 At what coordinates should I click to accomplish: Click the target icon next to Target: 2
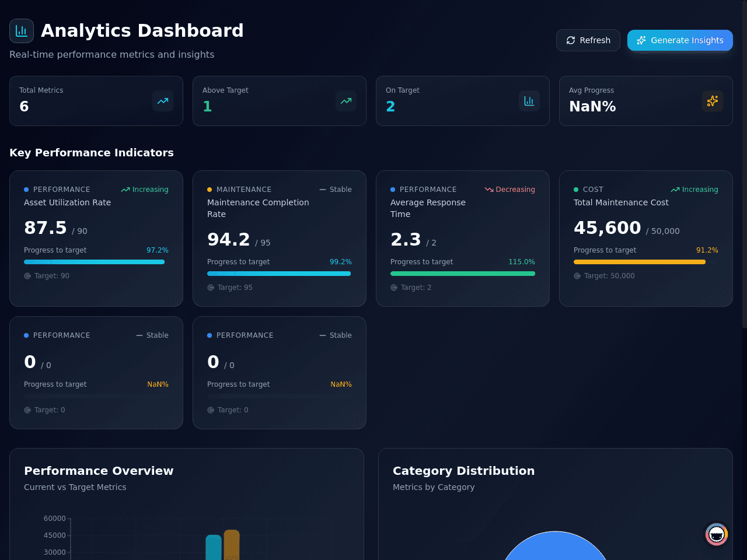[394, 288]
